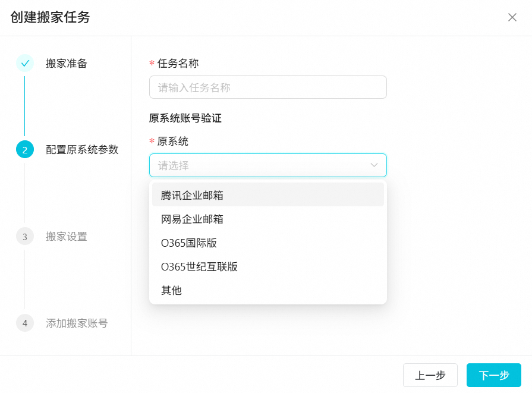Close the 创建搬家任务 dialog
Image resolution: width=532 pixels, height=393 pixels.
coord(512,17)
